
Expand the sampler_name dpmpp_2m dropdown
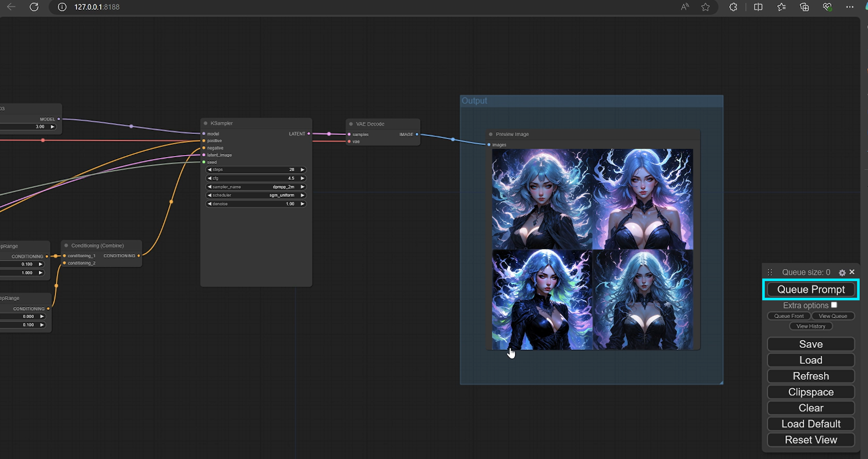tap(256, 187)
